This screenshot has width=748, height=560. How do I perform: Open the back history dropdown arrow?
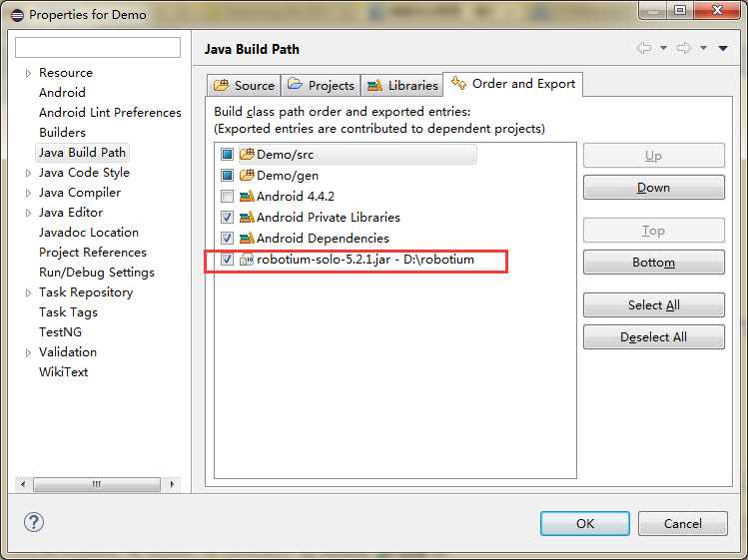click(x=663, y=48)
